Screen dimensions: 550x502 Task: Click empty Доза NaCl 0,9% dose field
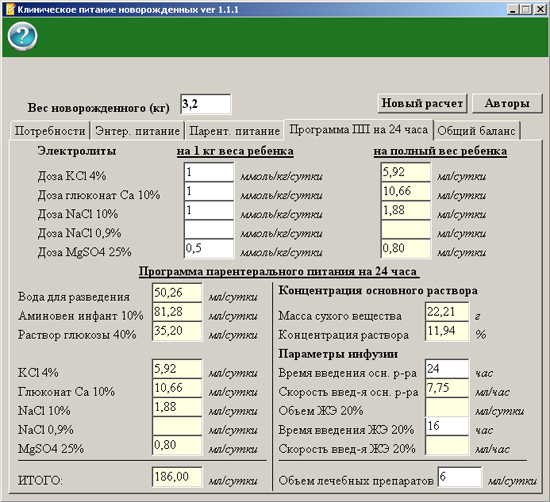[209, 229]
